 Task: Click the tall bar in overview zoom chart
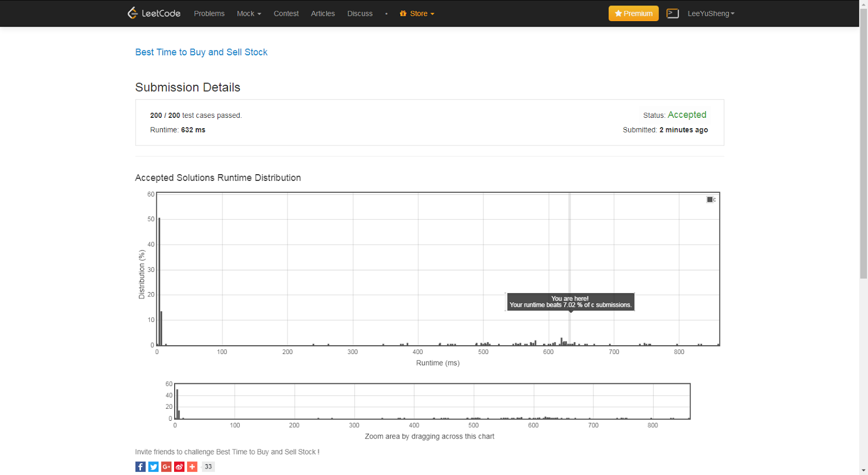pos(177,404)
